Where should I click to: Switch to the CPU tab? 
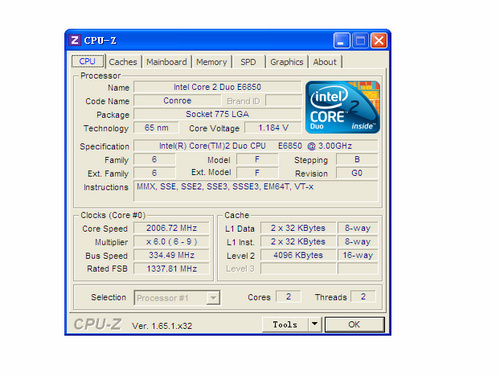tap(88, 61)
